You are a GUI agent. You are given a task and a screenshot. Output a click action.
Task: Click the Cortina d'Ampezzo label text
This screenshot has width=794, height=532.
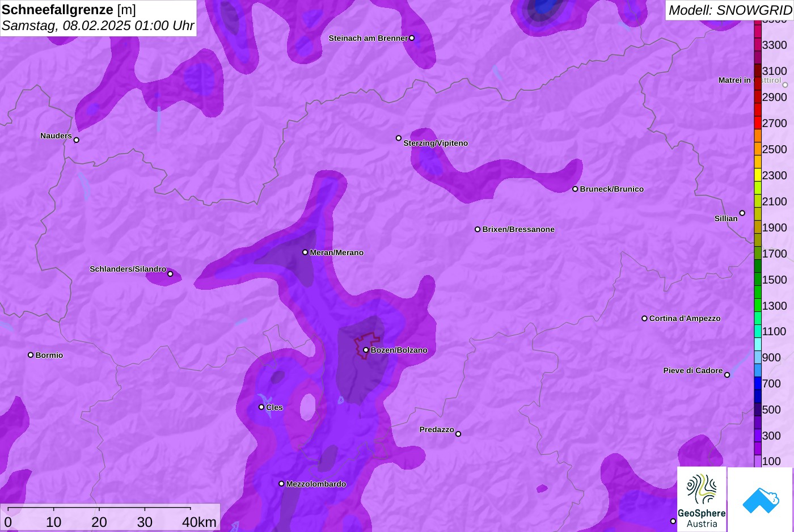pyautogui.click(x=685, y=318)
